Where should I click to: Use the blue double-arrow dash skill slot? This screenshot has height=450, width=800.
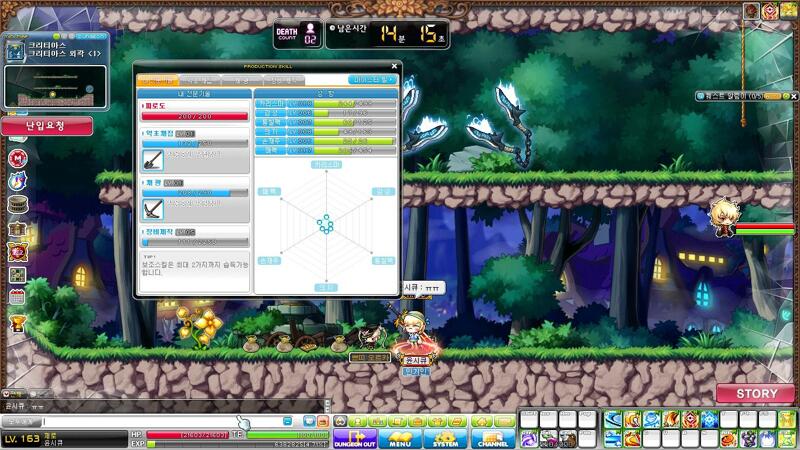[x=613, y=438]
